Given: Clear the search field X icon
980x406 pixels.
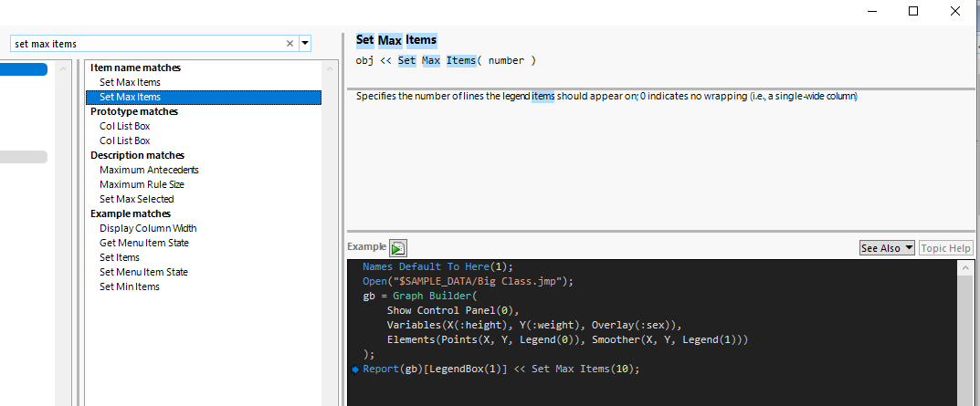Looking at the screenshot, I should click(x=290, y=43).
